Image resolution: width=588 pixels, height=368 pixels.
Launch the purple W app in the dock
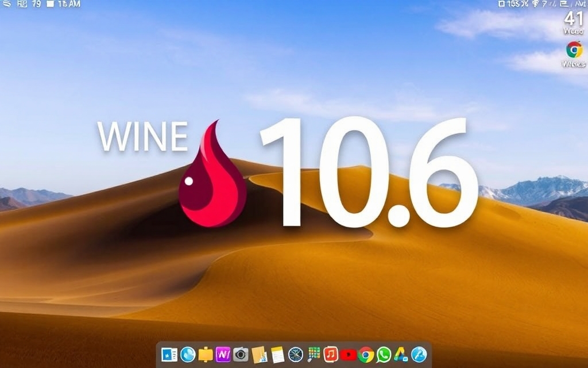pyautogui.click(x=223, y=354)
